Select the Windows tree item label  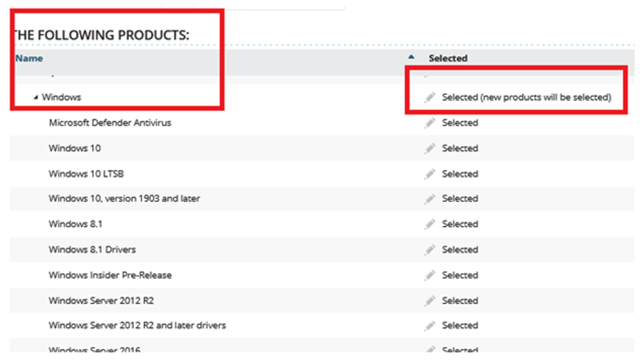tap(61, 97)
